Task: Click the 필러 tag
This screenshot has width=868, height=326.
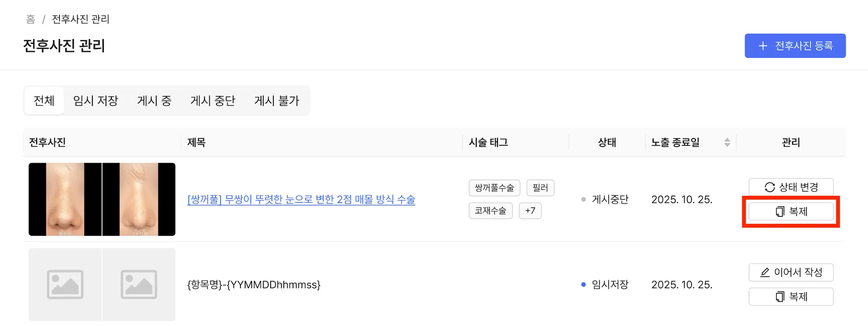Action: point(540,188)
